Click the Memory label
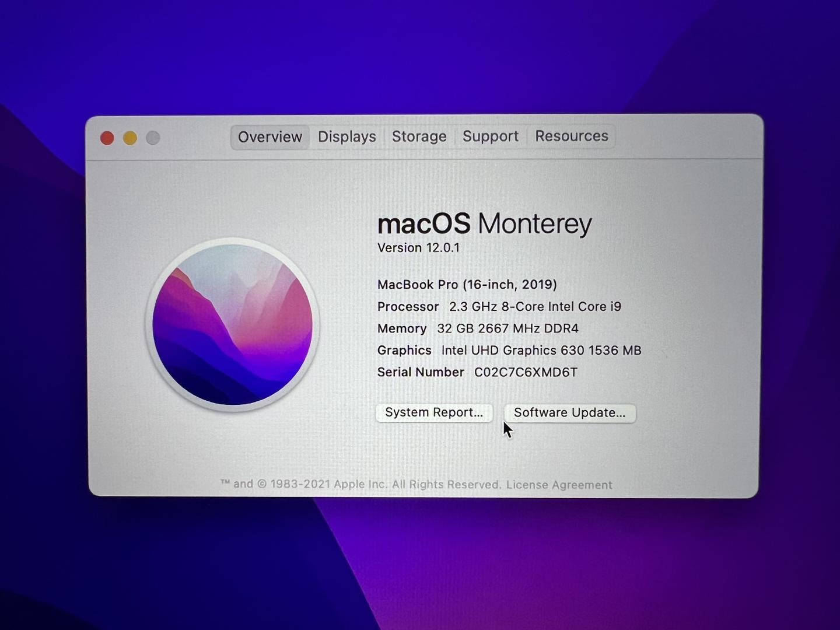Screen dimensions: 840x630 [402, 328]
